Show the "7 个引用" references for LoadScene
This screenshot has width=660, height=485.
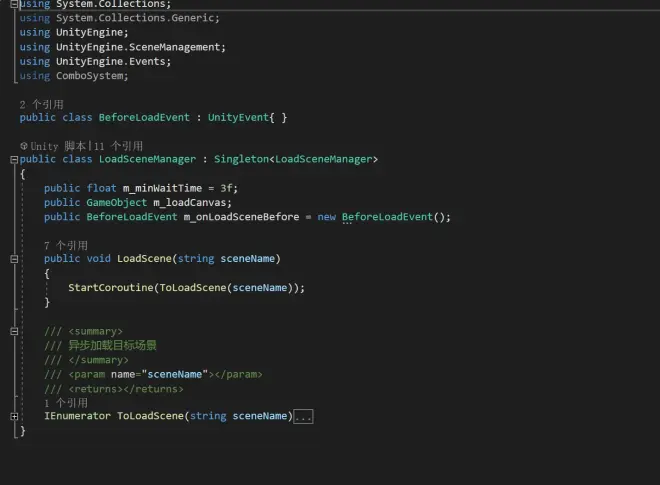[65, 245]
